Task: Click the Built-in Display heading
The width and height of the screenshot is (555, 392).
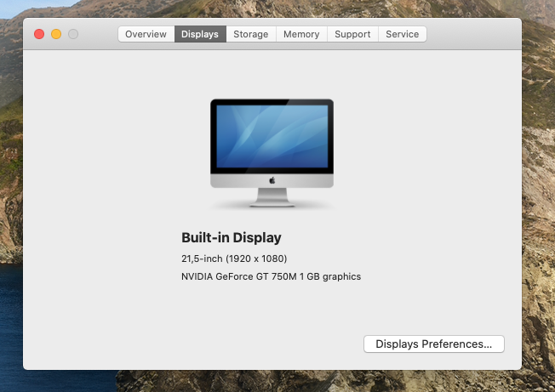Action: tap(232, 237)
